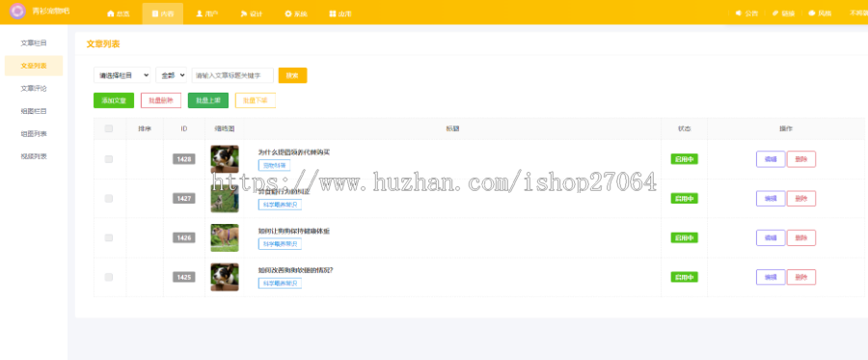Toggle the 启用中 status of article 1428

click(x=684, y=159)
